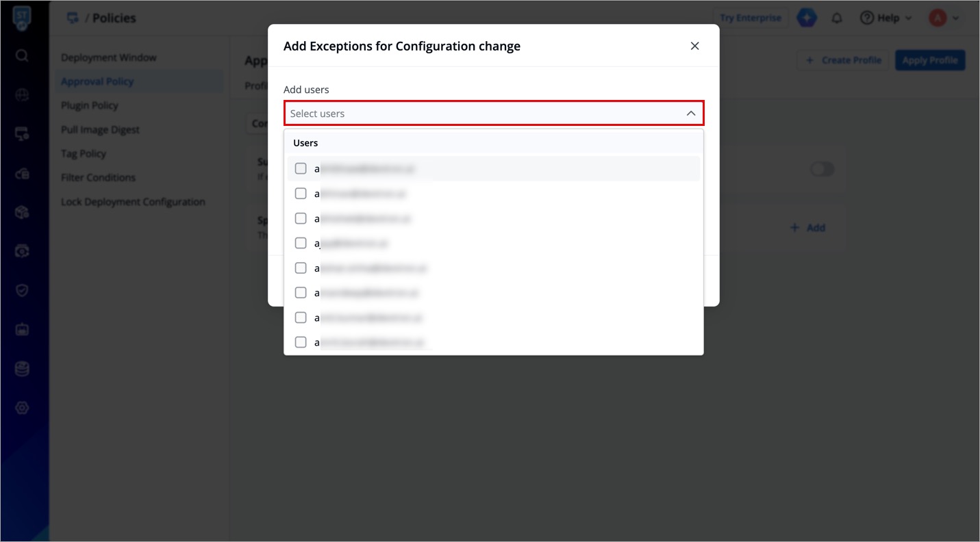
Task: Click the Try Enterprise button
Action: [x=751, y=18]
